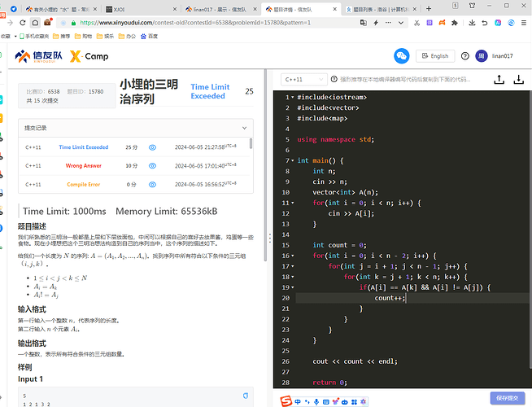The width and height of the screenshot is (532, 407).
Task: Fold the for loop at line 11
Action: tap(293, 203)
